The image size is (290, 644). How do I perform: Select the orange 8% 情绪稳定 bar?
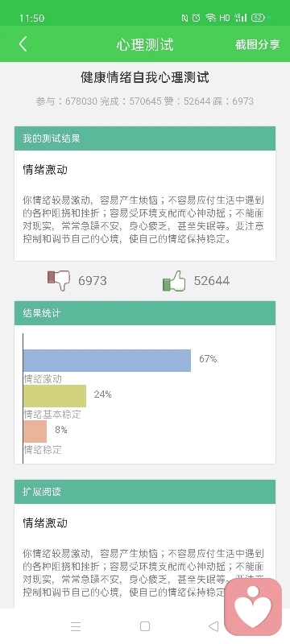35,431
